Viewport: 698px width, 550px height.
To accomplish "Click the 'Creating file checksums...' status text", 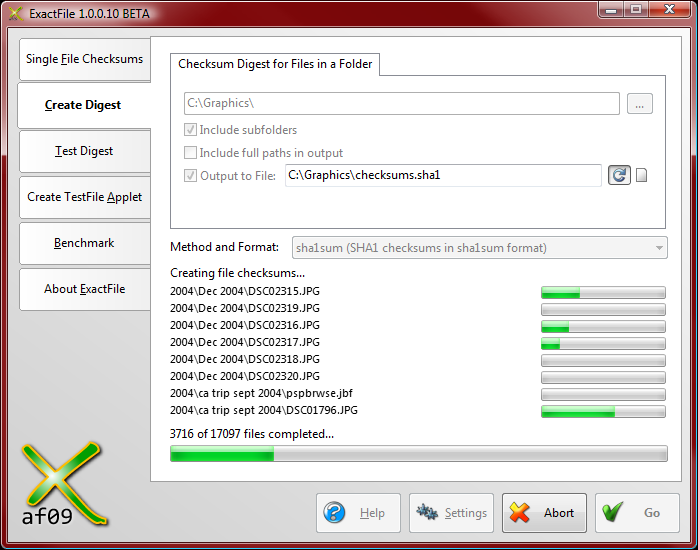I will 237,273.
